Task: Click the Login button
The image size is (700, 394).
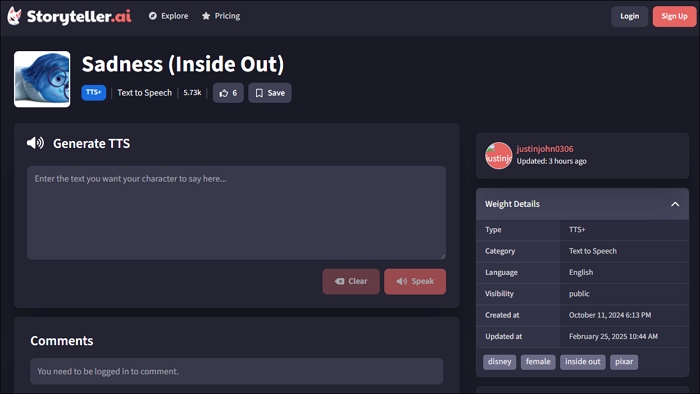Action: coord(629,17)
